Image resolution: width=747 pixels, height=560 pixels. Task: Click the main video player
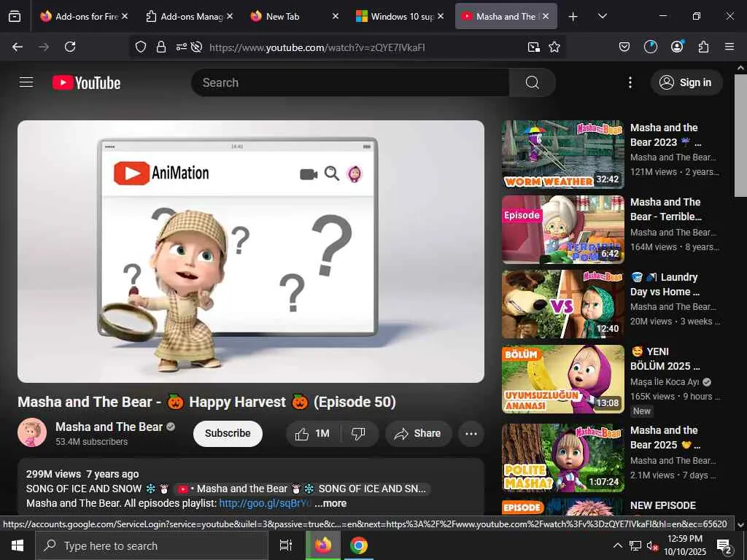tap(251, 252)
